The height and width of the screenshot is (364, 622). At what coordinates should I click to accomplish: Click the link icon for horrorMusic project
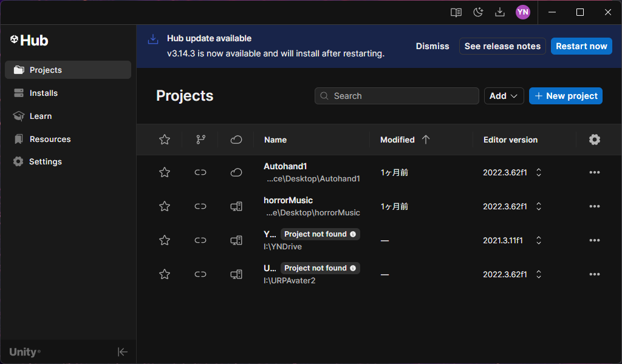point(200,206)
